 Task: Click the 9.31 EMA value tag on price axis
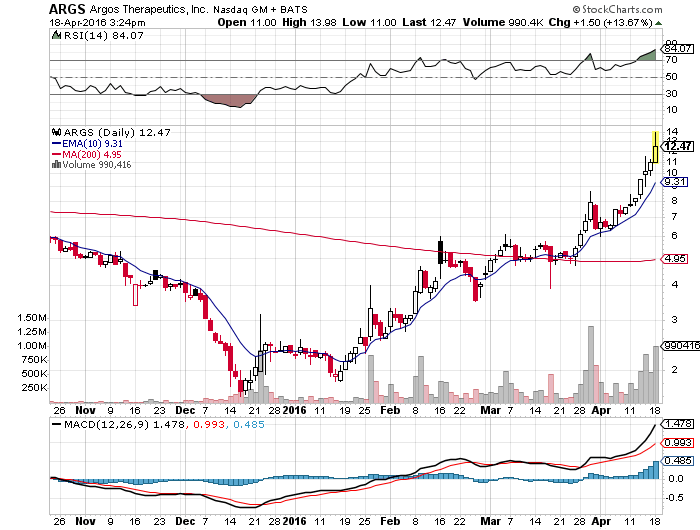[x=675, y=182]
